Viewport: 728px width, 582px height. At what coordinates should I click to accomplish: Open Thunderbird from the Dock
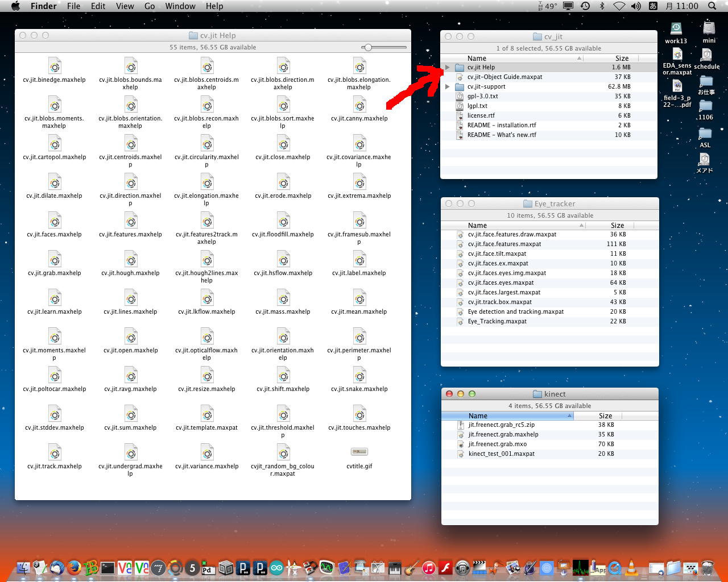[x=56, y=567]
